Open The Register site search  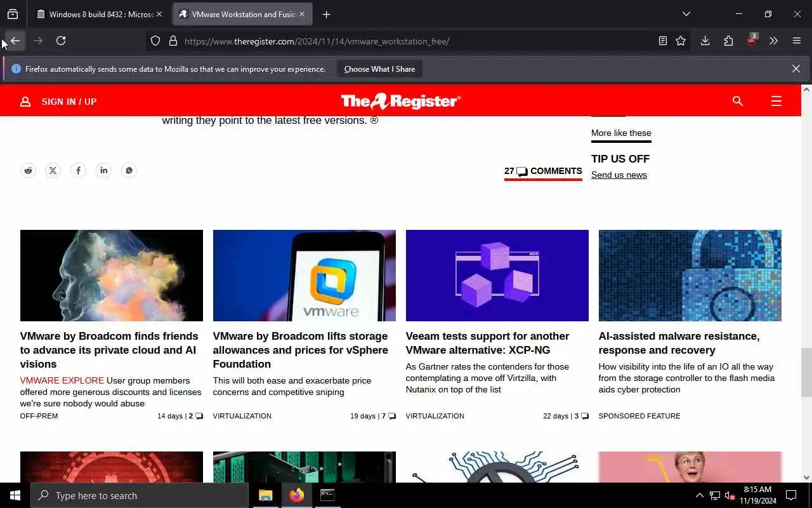pos(737,101)
